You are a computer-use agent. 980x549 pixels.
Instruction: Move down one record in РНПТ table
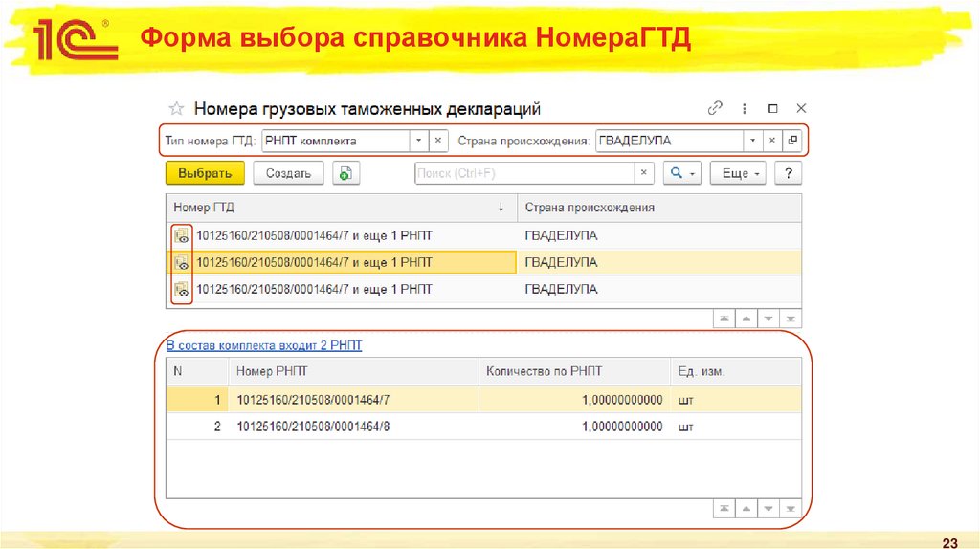768,509
